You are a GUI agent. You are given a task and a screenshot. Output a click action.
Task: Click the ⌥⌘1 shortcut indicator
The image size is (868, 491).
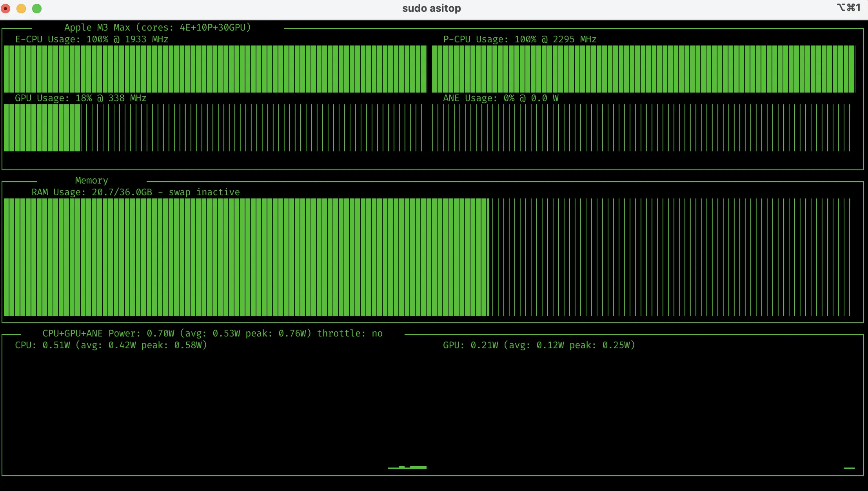click(x=849, y=8)
